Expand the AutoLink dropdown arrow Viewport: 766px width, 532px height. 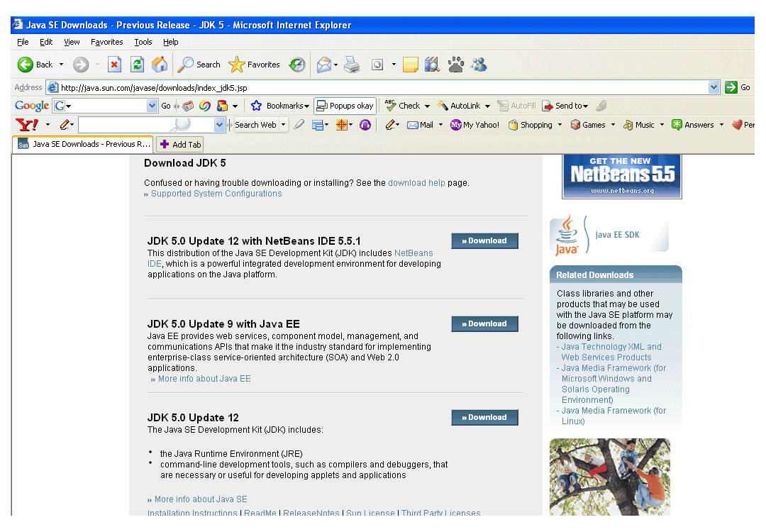click(x=487, y=106)
